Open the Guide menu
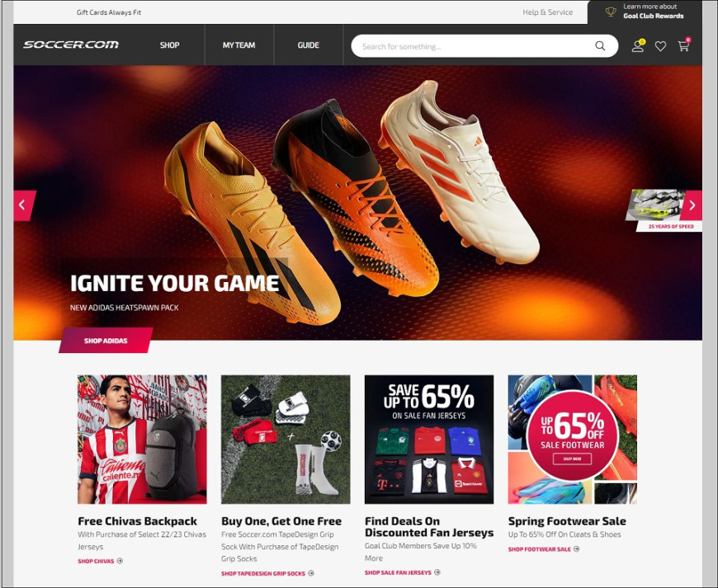718x588 pixels. click(308, 45)
